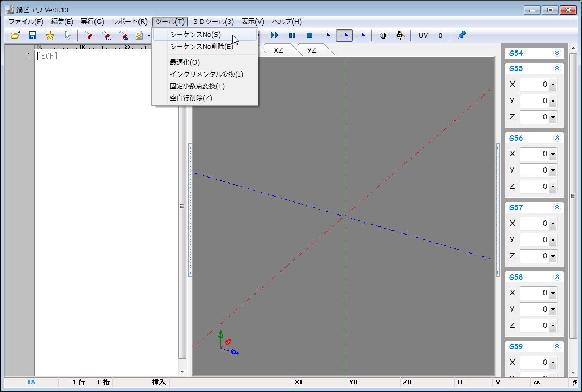Viewport: 582px width, 392px height.
Task: Open the G57 Y value dropdown
Action: pos(553,239)
